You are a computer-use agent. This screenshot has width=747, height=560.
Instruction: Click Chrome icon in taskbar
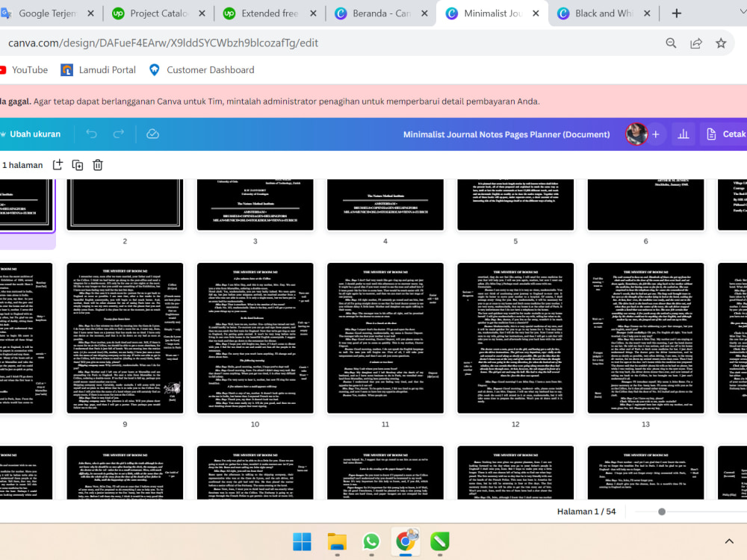(406, 541)
